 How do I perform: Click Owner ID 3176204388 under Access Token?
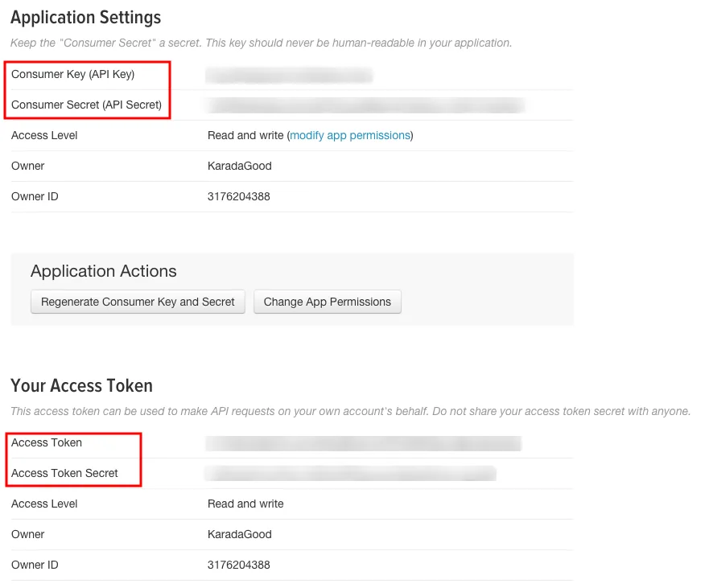point(239,565)
